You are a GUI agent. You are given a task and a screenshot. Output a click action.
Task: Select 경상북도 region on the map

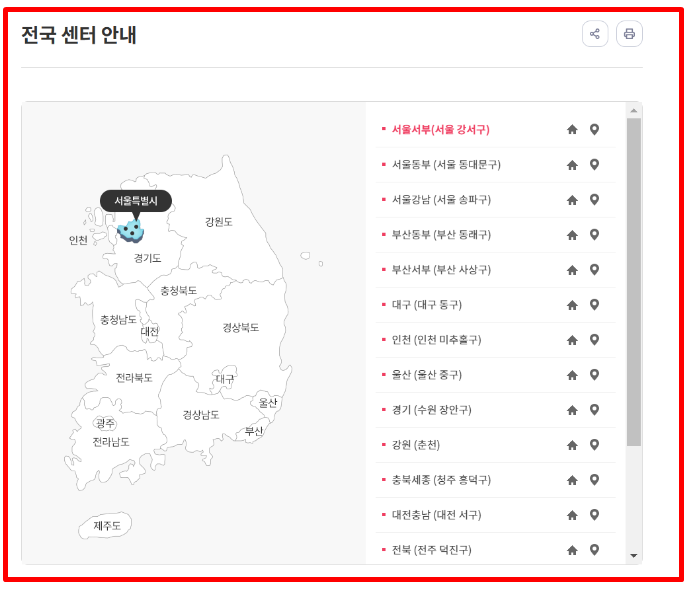tap(241, 327)
